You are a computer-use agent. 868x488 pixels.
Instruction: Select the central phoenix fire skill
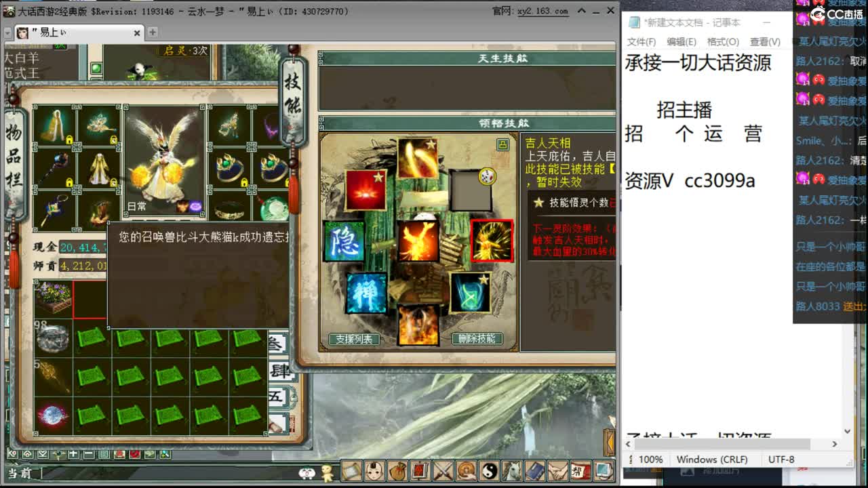(x=418, y=241)
